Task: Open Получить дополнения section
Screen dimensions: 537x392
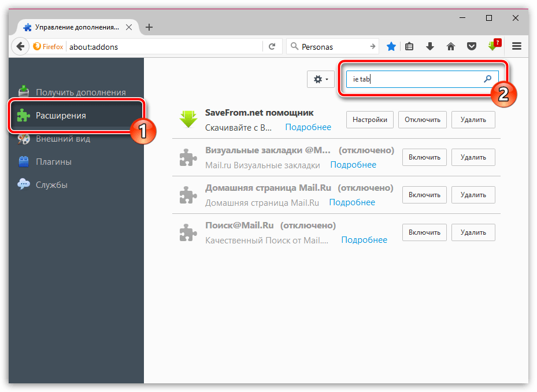Action: click(x=76, y=92)
